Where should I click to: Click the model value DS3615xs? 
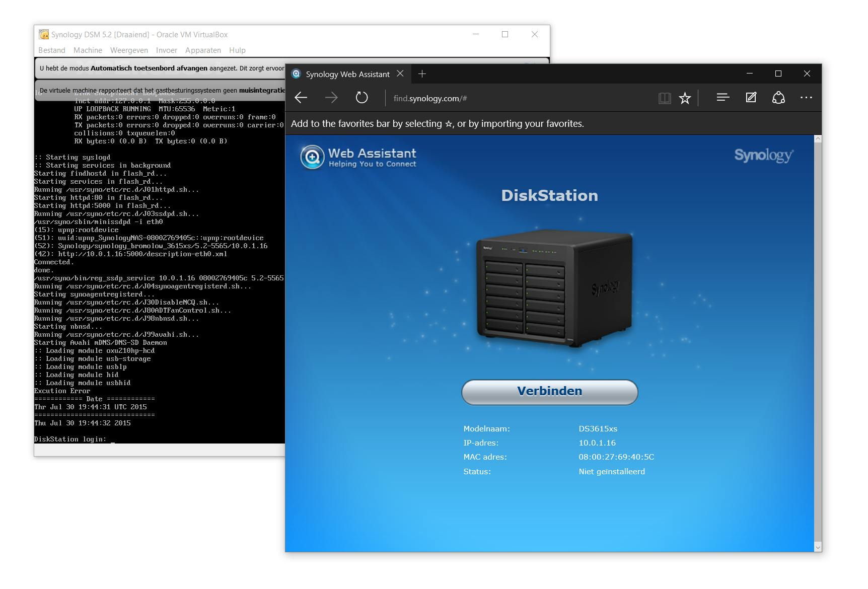[598, 429]
